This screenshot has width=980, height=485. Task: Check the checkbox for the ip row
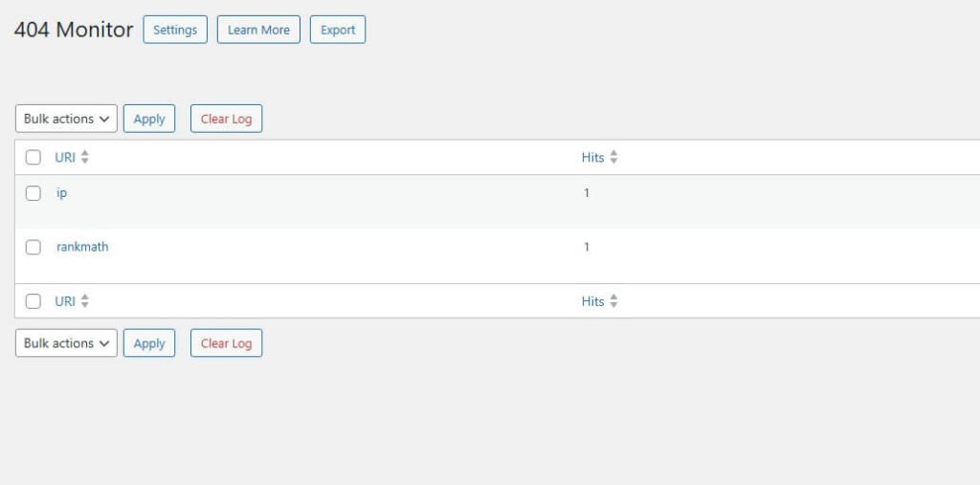pyautogui.click(x=33, y=193)
